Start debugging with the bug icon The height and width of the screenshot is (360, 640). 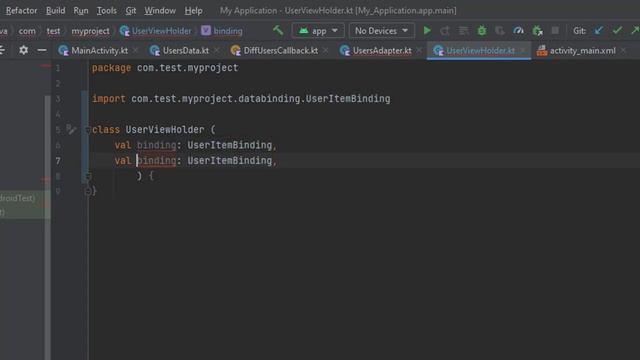click(482, 31)
